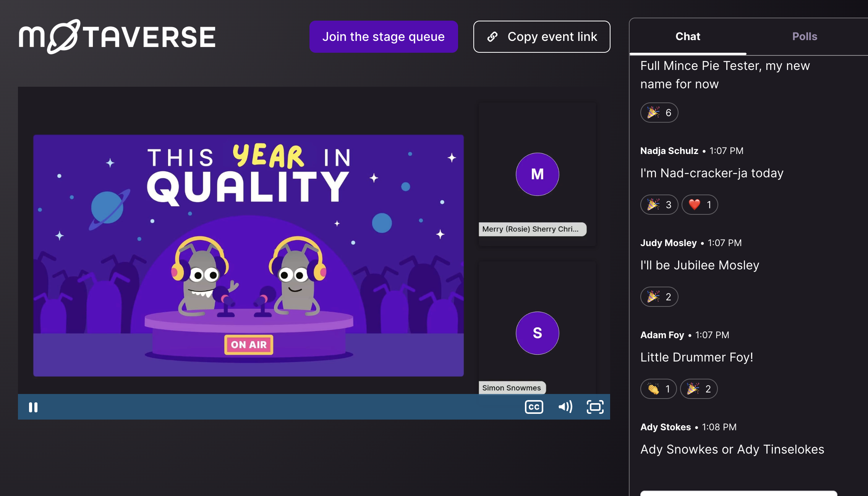The width and height of the screenshot is (868, 496).
Task: Pause the live video stream
Action: (x=33, y=407)
